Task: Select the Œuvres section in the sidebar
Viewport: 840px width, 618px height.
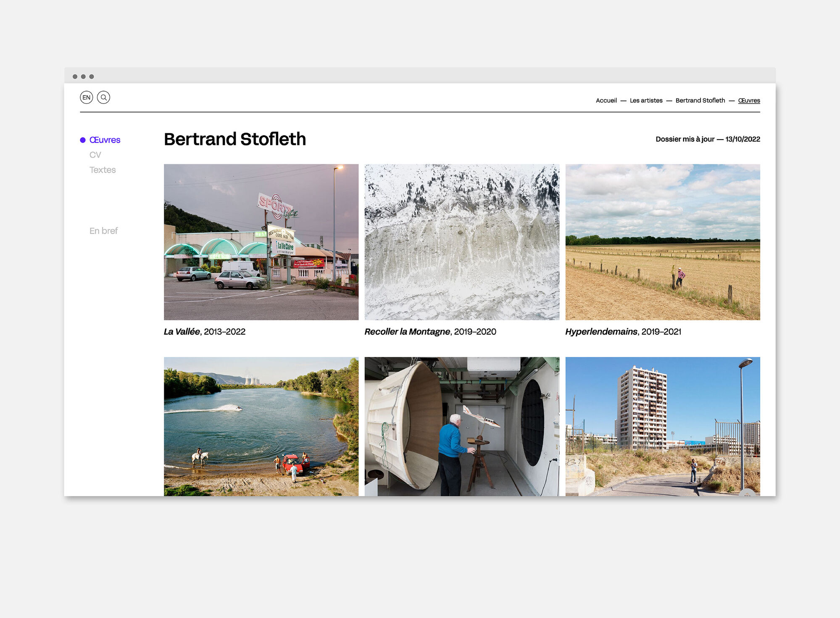Action: point(105,140)
